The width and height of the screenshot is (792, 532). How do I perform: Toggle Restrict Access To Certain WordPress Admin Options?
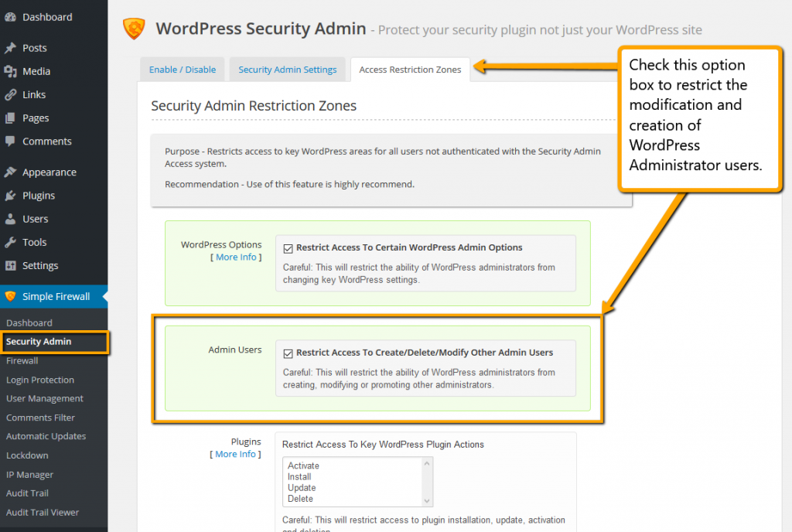click(287, 247)
